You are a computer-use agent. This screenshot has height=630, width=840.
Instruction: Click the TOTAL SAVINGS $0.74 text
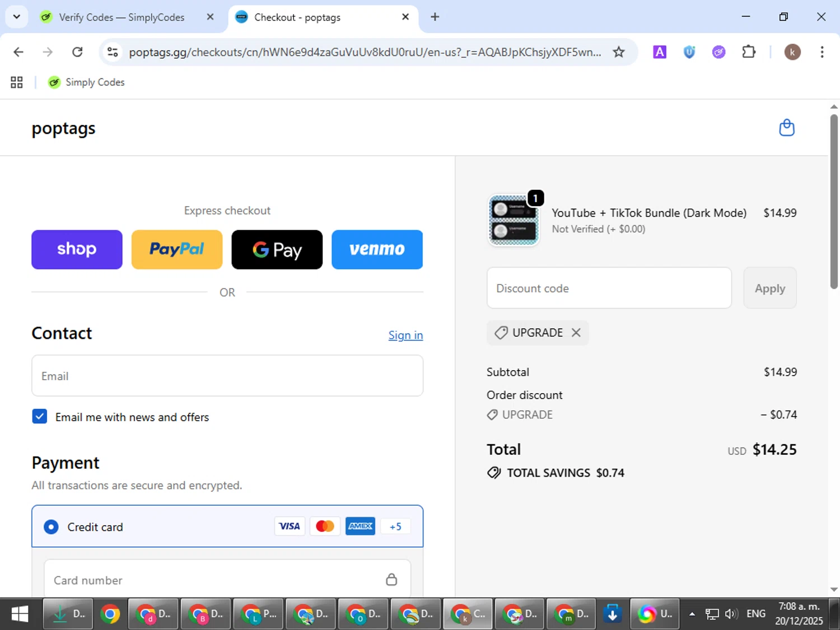(566, 473)
